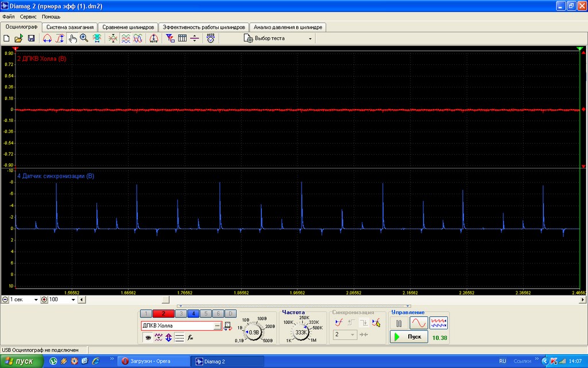The image size is (588, 368).
Task: Click the AUTO voltage gauge icon
Action: [x=210, y=39]
